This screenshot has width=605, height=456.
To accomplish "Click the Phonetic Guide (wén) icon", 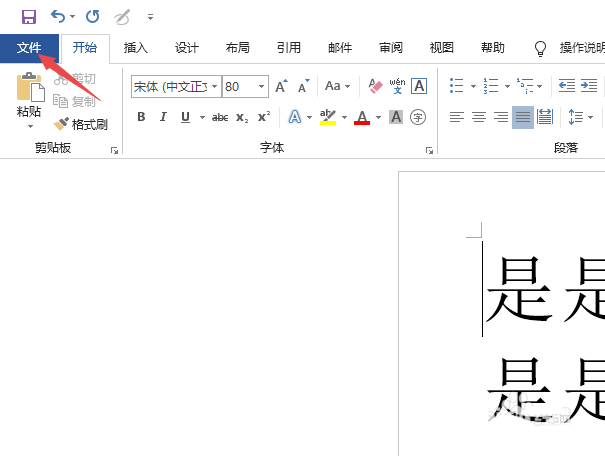I will 397,87.
